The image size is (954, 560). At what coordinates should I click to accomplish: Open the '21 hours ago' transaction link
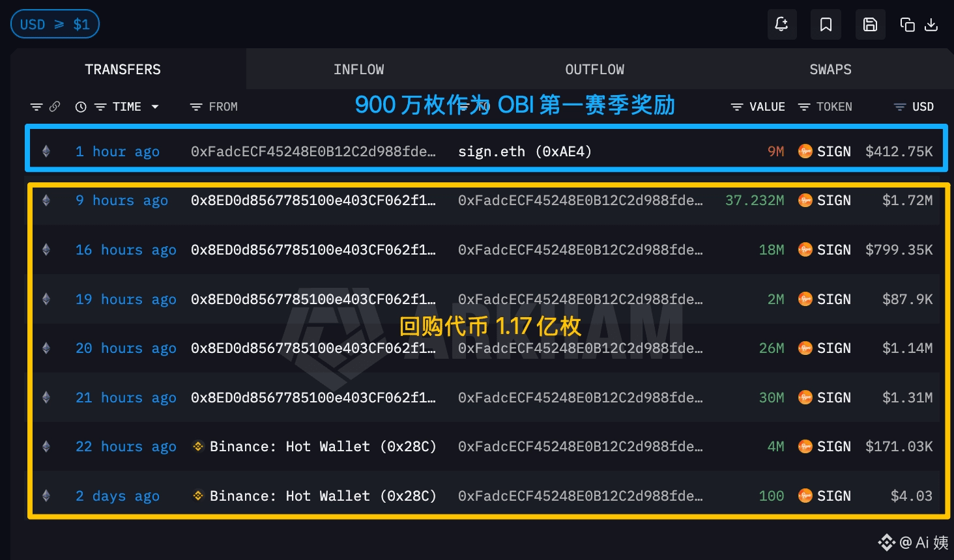[126, 397]
